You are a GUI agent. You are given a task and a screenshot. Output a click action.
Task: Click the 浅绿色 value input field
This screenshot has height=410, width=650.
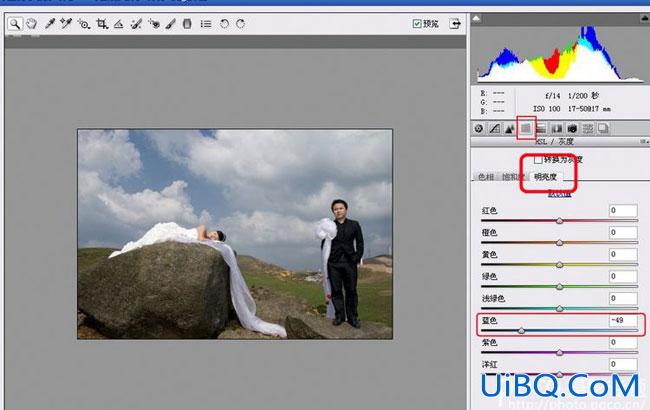[623, 298]
